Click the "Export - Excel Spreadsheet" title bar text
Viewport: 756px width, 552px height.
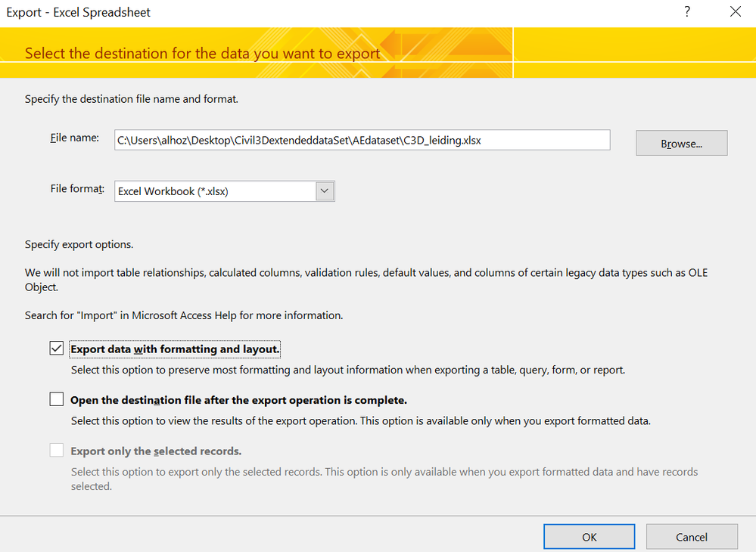pos(78,12)
